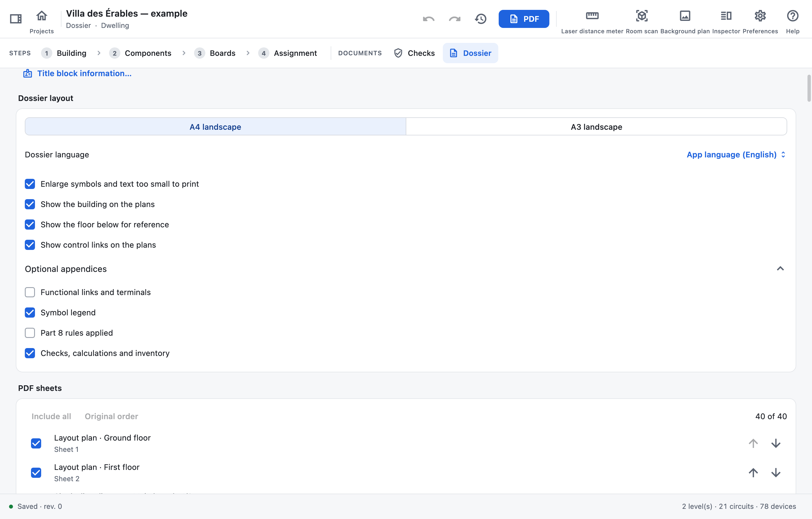Exclude Layout plan Ground floor sheet
The width and height of the screenshot is (812, 519).
click(36, 443)
